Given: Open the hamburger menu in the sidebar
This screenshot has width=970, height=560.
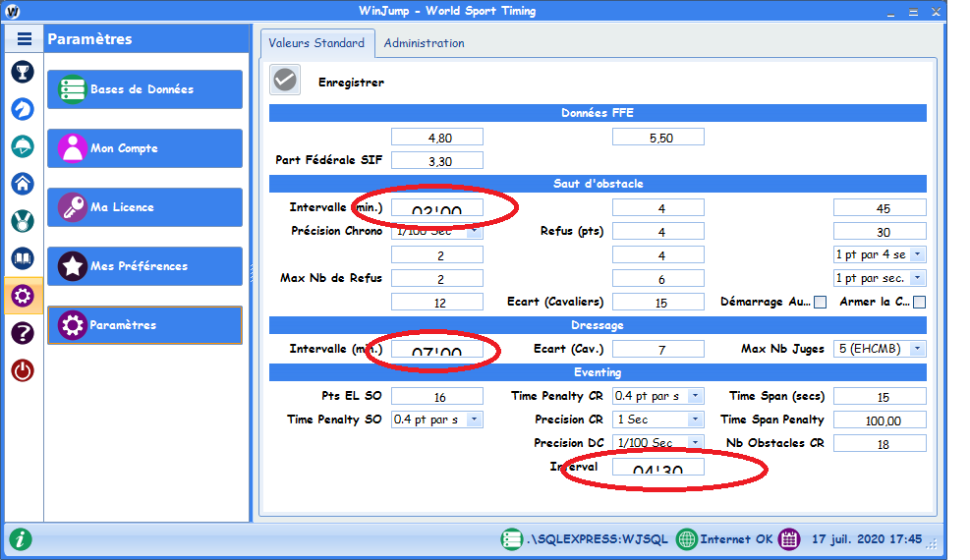Looking at the screenshot, I should pos(25,39).
